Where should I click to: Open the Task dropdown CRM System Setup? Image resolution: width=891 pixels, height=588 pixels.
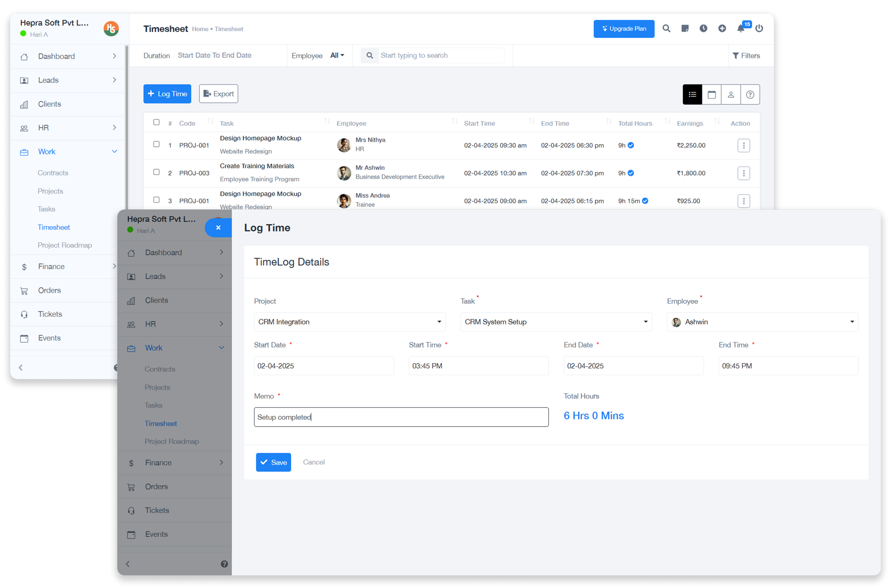click(556, 322)
